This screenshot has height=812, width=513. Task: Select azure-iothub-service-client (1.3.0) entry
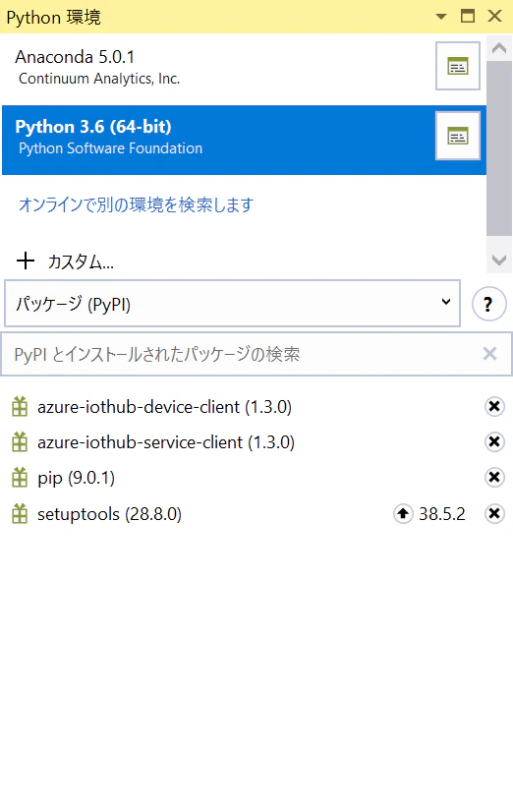[x=166, y=442]
